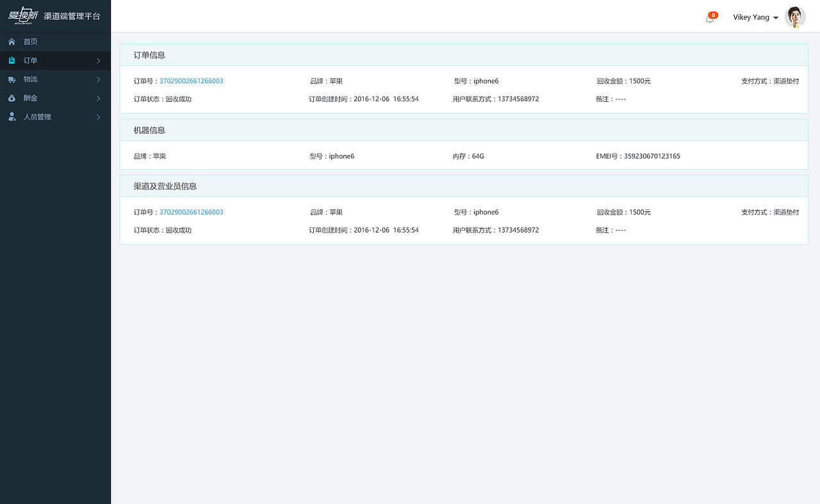820x504 pixels.
Task: Click the 订单信息 section header
Action: pos(464,55)
